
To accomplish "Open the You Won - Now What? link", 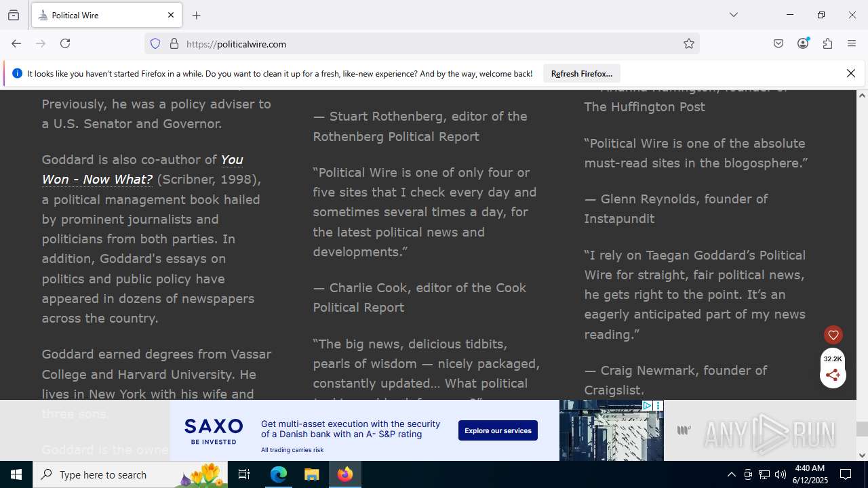I will click(x=142, y=169).
